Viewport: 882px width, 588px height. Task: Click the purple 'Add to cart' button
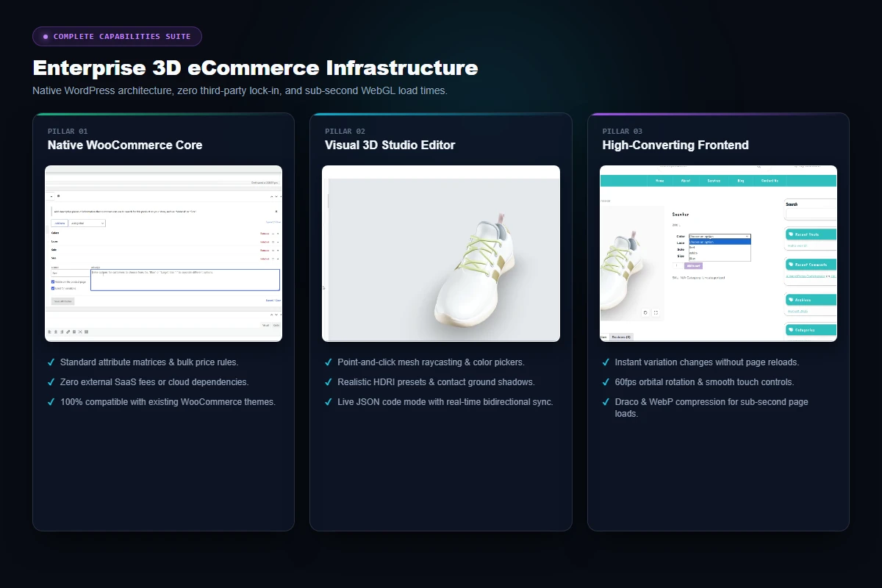pyautogui.click(x=693, y=265)
